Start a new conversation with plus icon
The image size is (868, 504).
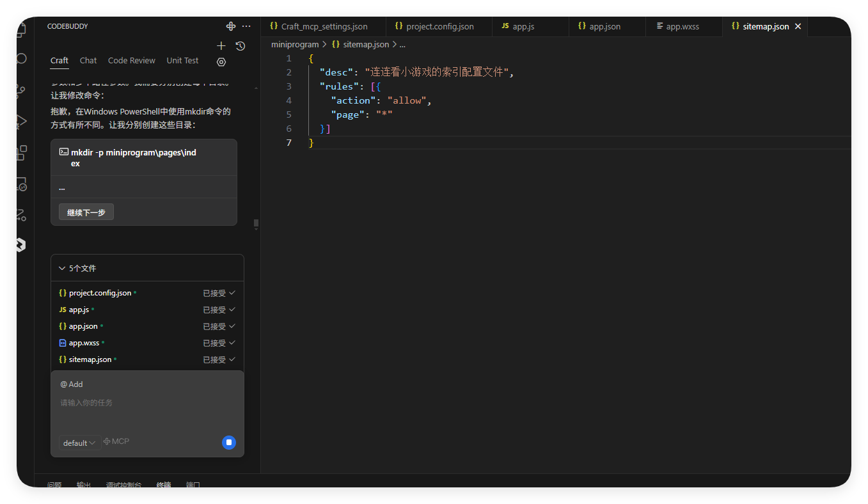221,45
